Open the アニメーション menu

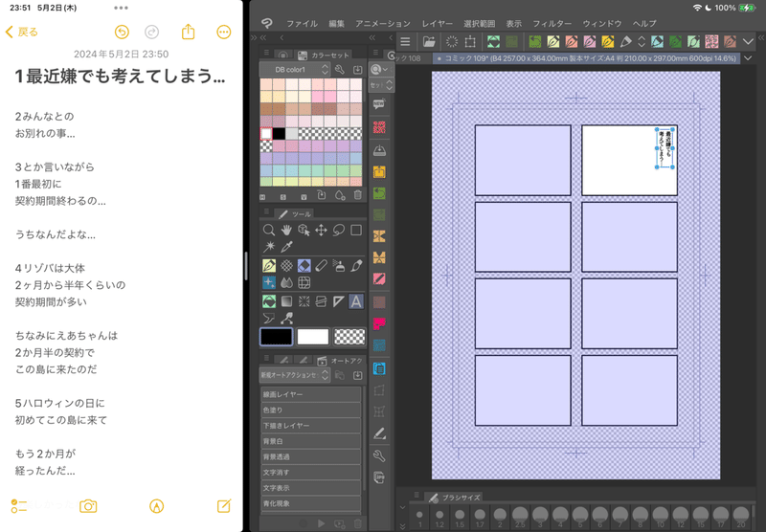click(x=383, y=23)
